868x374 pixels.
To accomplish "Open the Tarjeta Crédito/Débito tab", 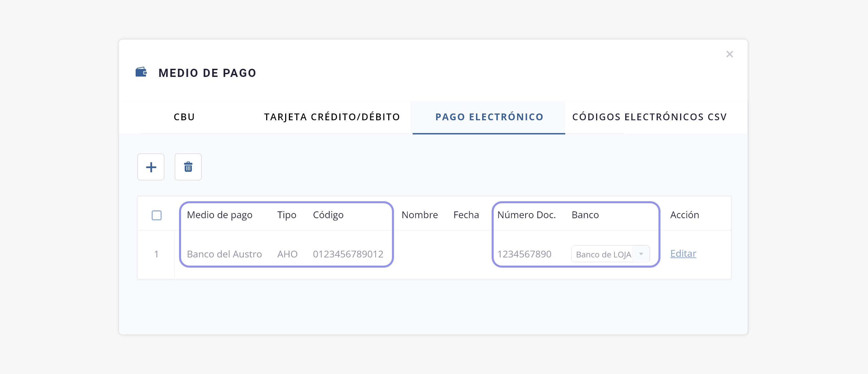I will point(332,117).
